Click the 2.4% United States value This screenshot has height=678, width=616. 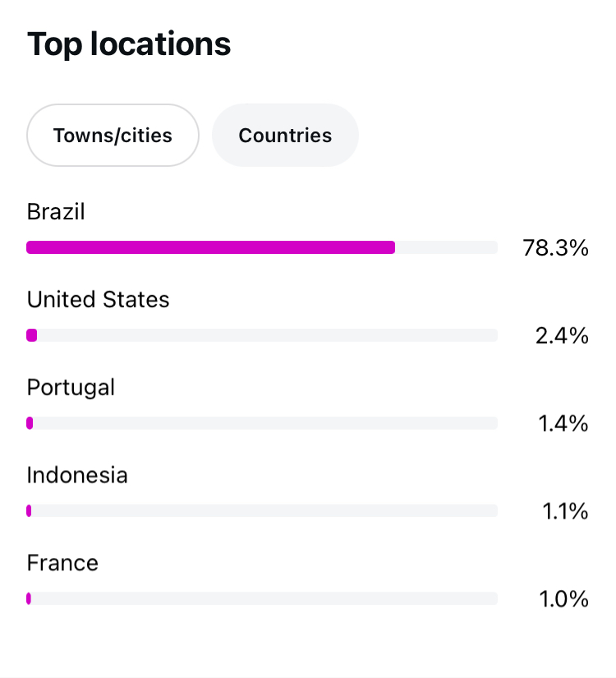[x=562, y=335]
